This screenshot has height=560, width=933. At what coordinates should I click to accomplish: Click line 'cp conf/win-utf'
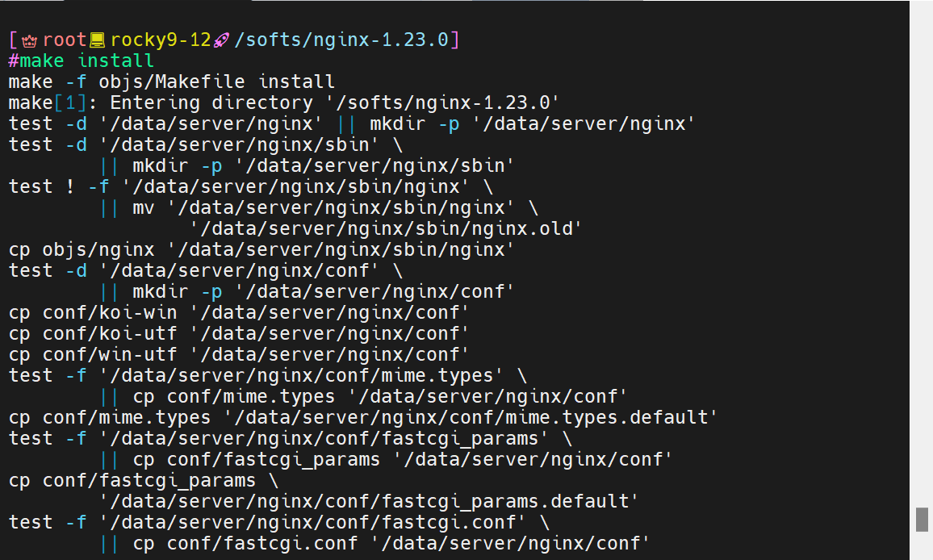click(239, 354)
